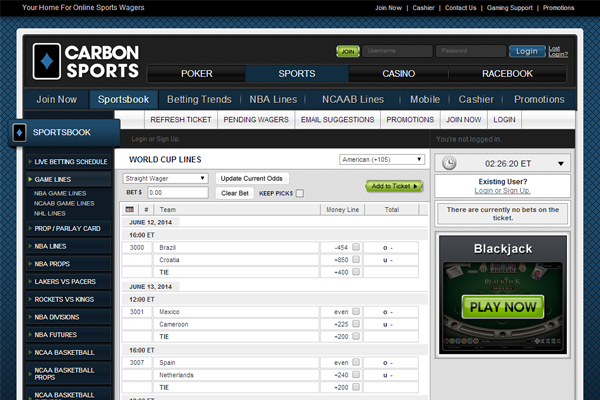
Task: Click the green JOIN button
Action: click(x=348, y=51)
